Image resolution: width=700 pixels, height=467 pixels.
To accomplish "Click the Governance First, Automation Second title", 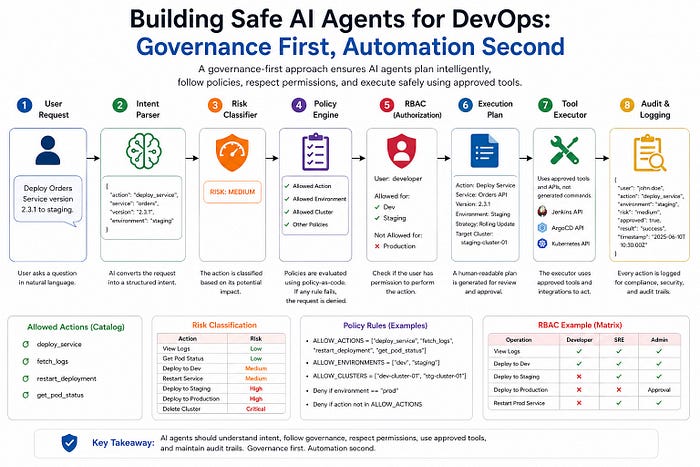I will click(x=350, y=46).
